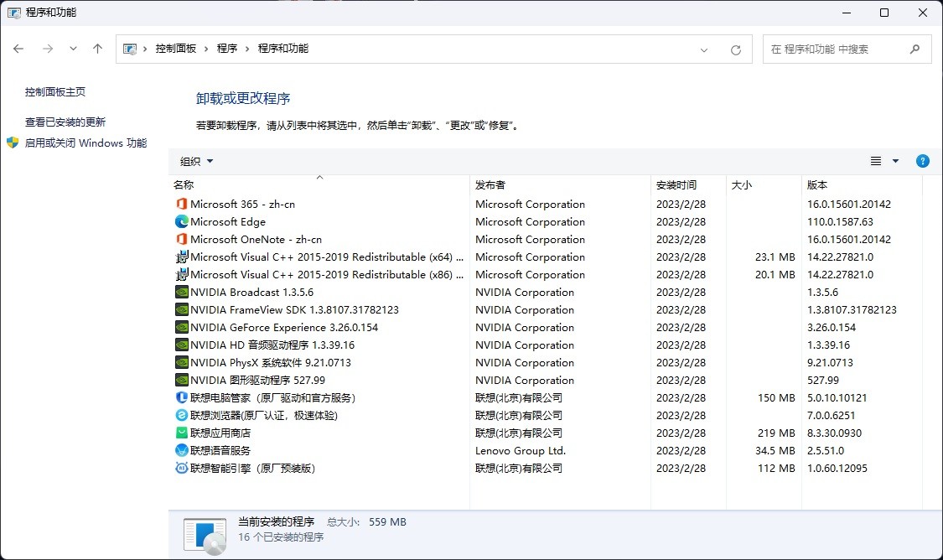Select the 联想语音服务 entry name
This screenshot has height=560, width=943.
tap(220, 450)
